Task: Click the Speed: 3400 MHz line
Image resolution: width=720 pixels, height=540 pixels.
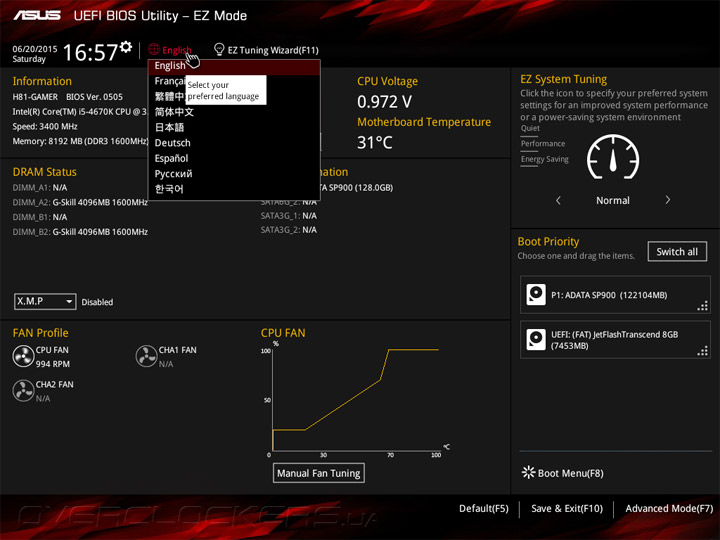Action: pyautogui.click(x=45, y=126)
